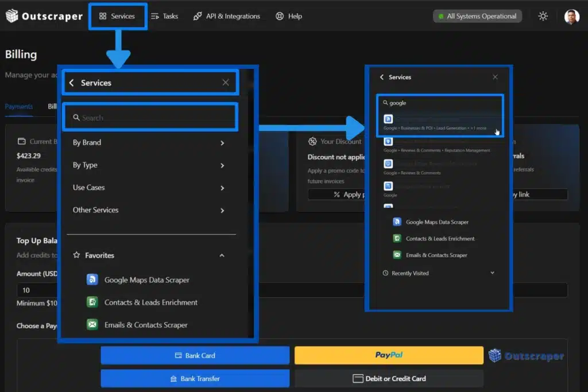Select Bank Transfer payment method

tap(195, 378)
